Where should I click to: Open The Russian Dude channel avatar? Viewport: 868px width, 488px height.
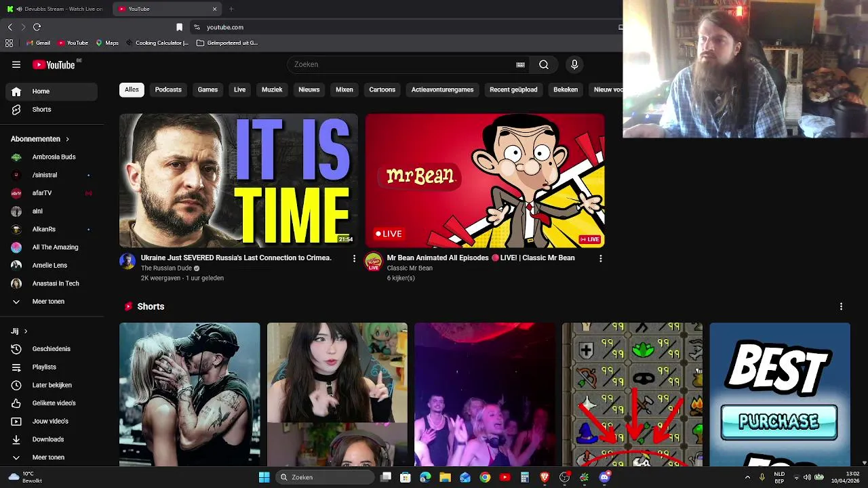click(127, 261)
